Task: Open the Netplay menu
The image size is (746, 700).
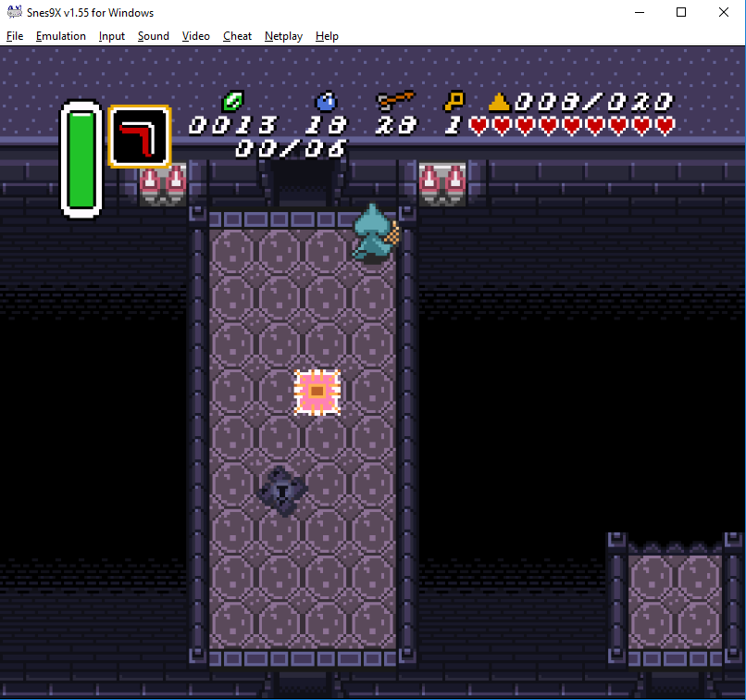Action: pos(283,36)
